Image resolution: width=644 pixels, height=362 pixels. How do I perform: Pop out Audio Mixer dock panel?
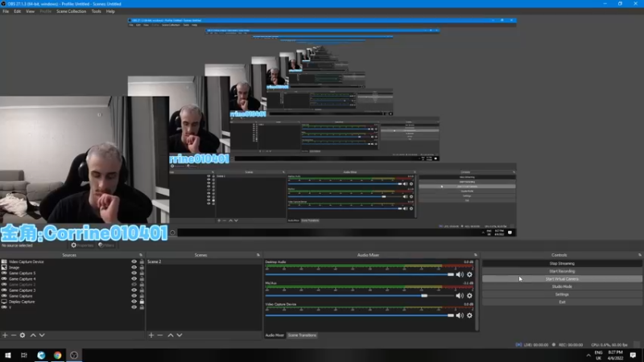point(476,255)
